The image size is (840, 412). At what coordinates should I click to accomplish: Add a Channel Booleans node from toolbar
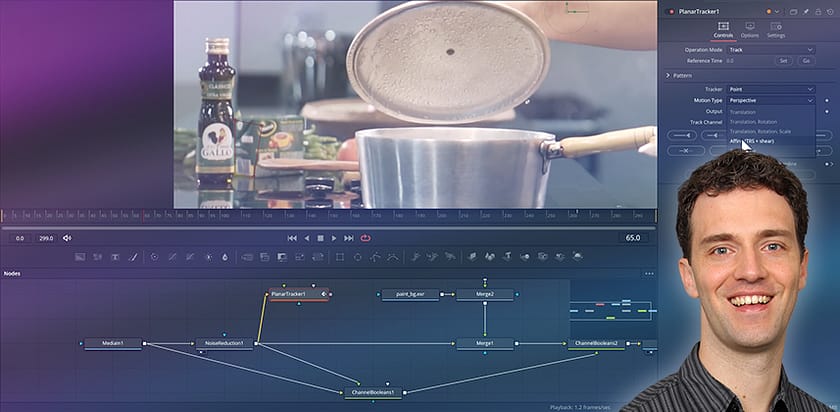pos(265,257)
